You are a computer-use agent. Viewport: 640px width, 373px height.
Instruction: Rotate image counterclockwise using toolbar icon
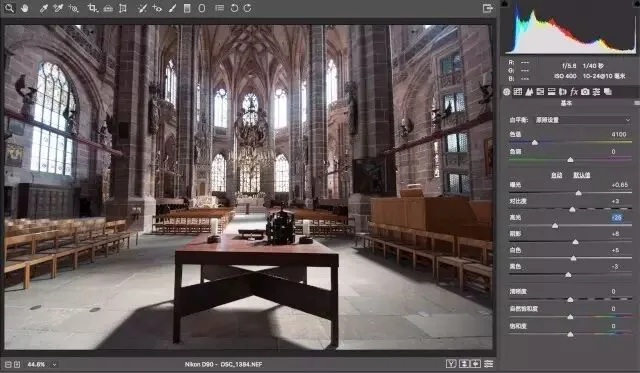(x=234, y=8)
